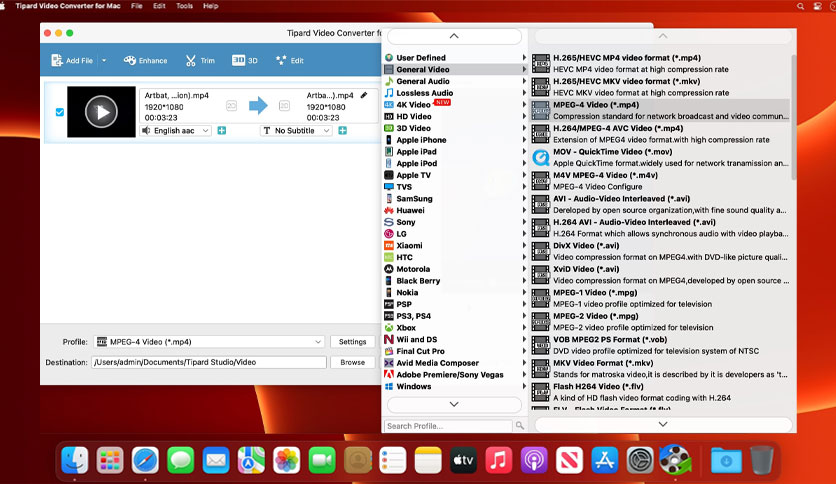The height and width of the screenshot is (484, 836).
Task: Choose Flash H264 Video (*.flv) format
Action: [x=661, y=392]
